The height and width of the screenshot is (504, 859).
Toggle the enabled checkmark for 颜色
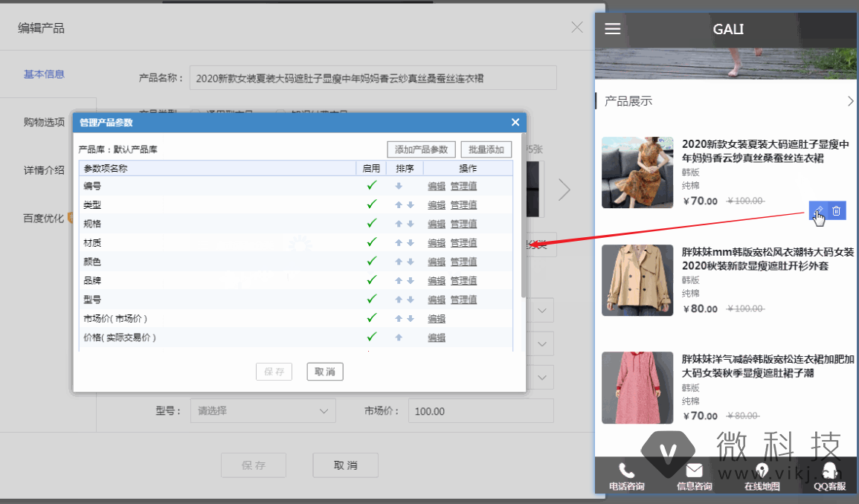tap(372, 262)
